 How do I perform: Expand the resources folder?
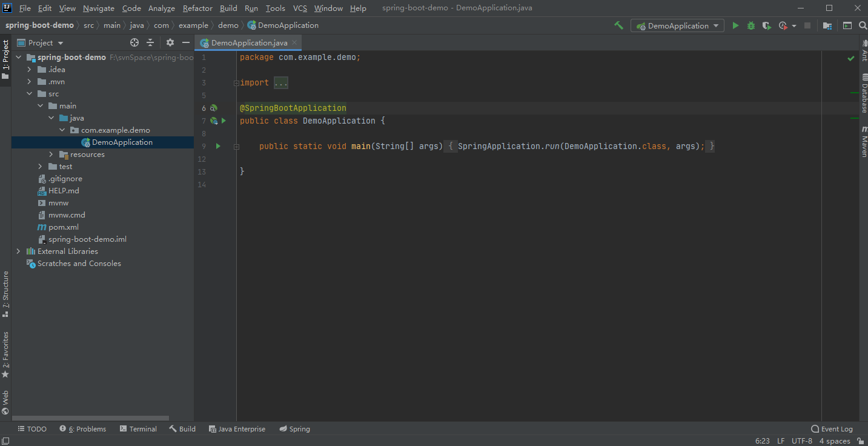click(51, 155)
